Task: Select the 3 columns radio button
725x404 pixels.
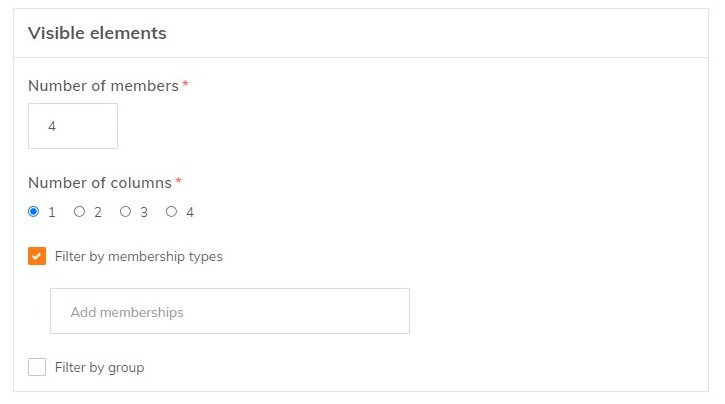Action: point(125,212)
